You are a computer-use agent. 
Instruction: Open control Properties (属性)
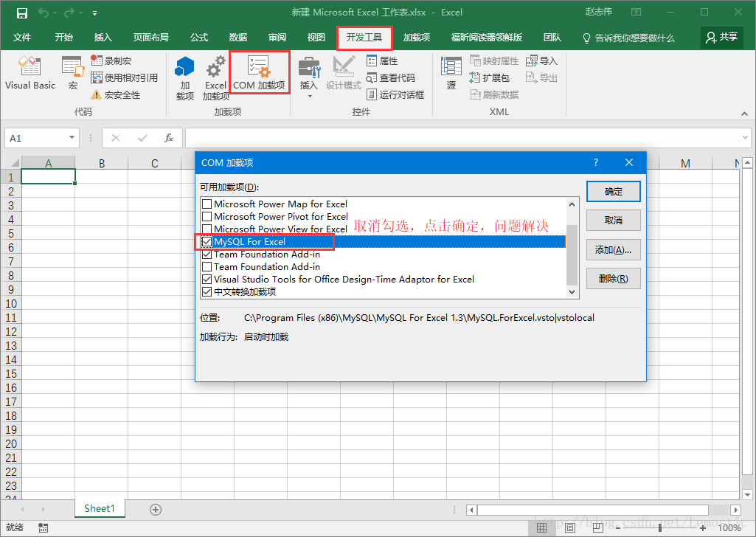tap(382, 60)
